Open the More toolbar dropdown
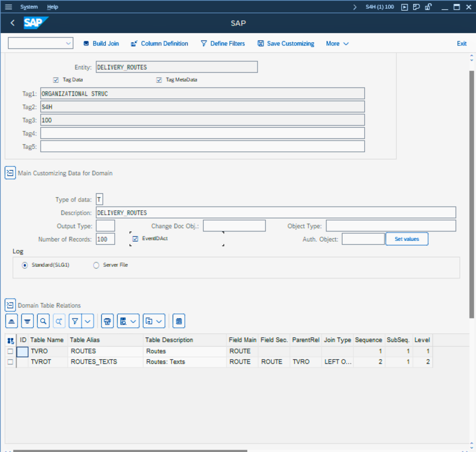The width and height of the screenshot is (476, 452). point(337,44)
